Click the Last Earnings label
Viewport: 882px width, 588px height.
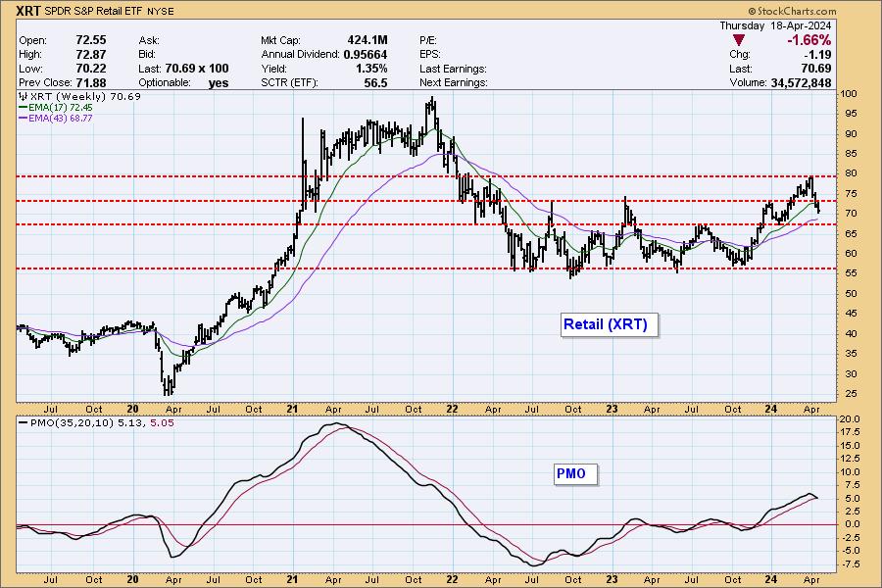pos(453,69)
